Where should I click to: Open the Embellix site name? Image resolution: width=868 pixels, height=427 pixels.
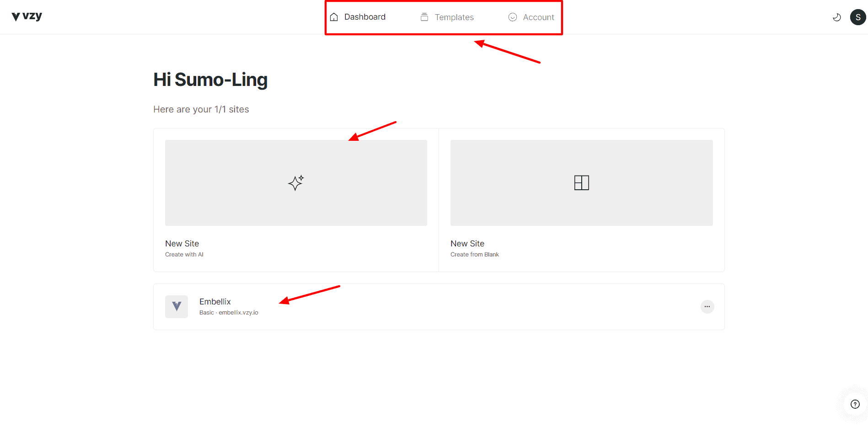pyautogui.click(x=215, y=302)
